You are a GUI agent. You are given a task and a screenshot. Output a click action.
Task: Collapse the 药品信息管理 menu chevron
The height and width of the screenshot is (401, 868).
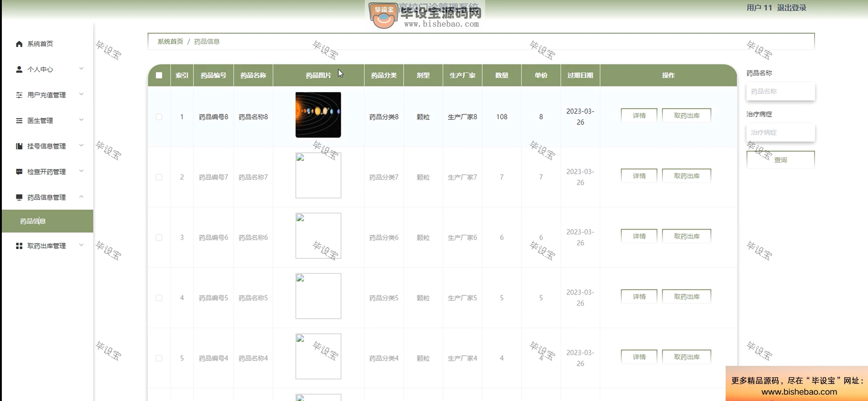[x=81, y=197]
